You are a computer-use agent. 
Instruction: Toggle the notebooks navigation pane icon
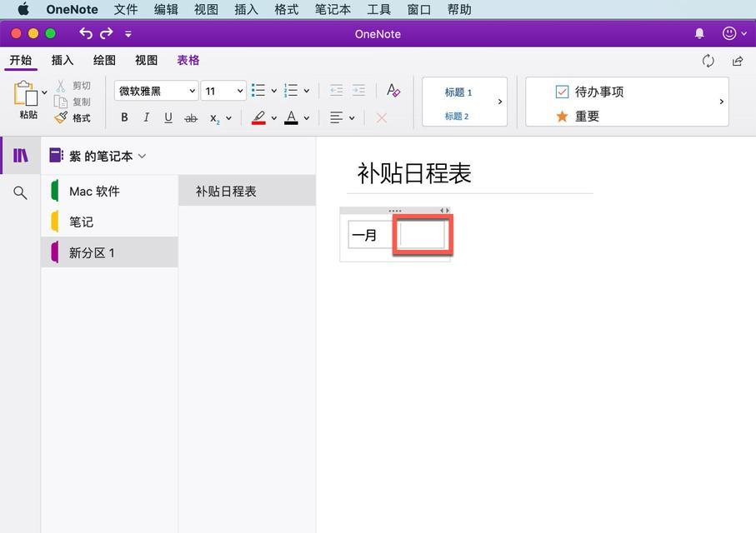(x=20, y=155)
